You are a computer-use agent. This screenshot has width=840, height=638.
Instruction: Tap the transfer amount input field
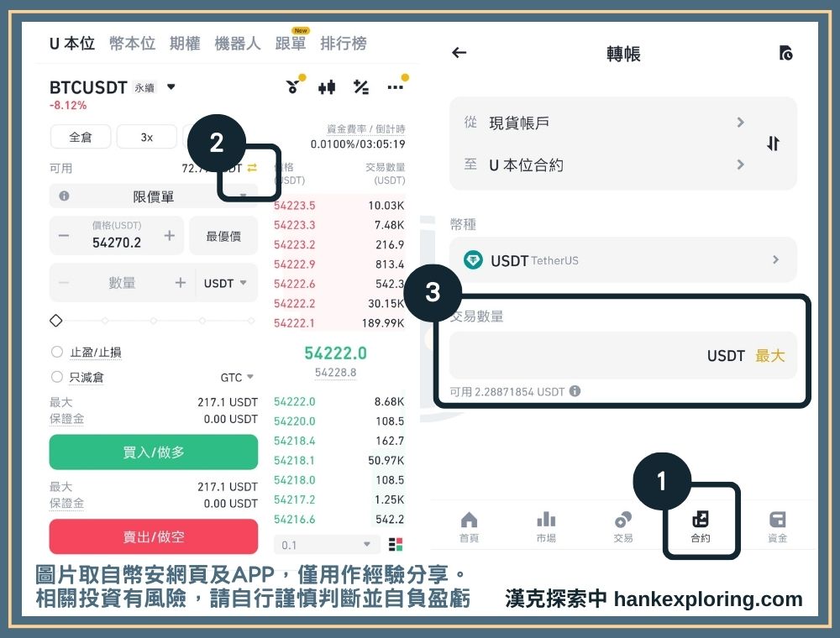pyautogui.click(x=623, y=355)
